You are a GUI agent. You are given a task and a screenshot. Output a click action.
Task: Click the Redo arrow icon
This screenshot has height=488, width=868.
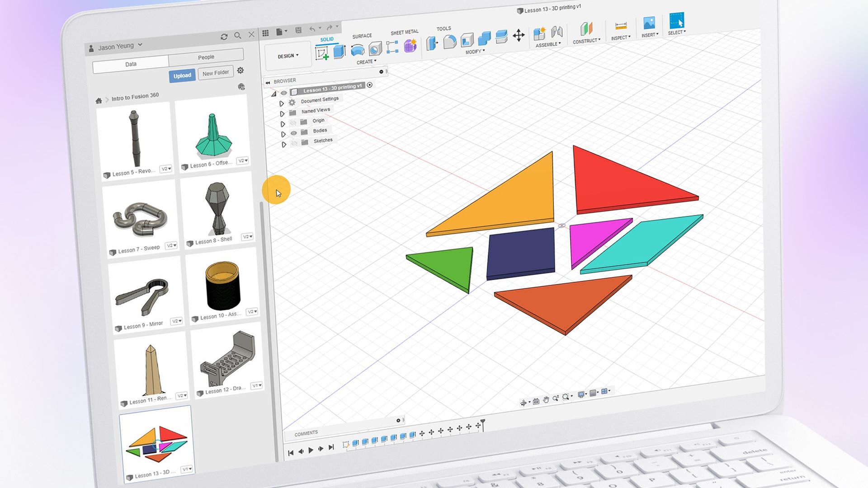[330, 28]
